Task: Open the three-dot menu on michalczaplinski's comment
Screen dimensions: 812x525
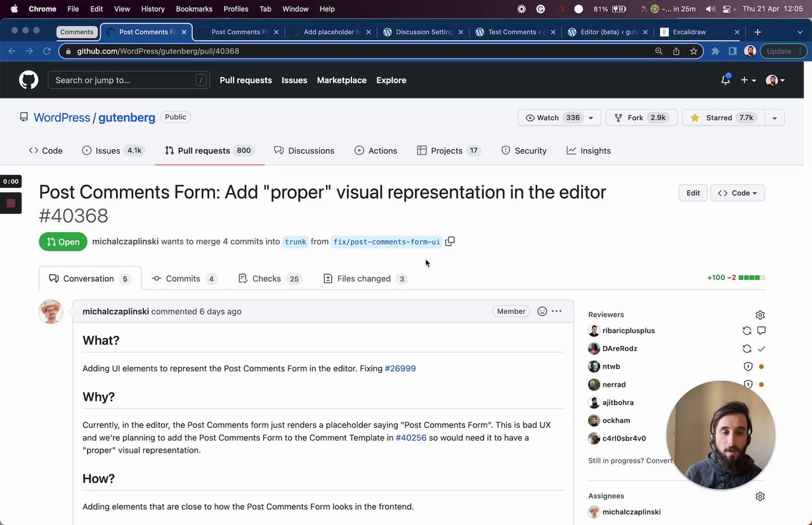Action: coord(556,311)
